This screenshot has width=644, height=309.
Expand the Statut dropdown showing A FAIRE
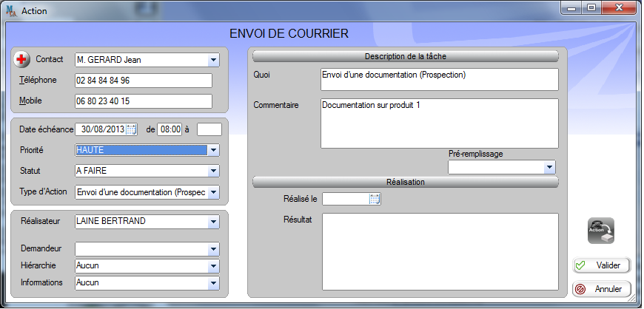213,171
